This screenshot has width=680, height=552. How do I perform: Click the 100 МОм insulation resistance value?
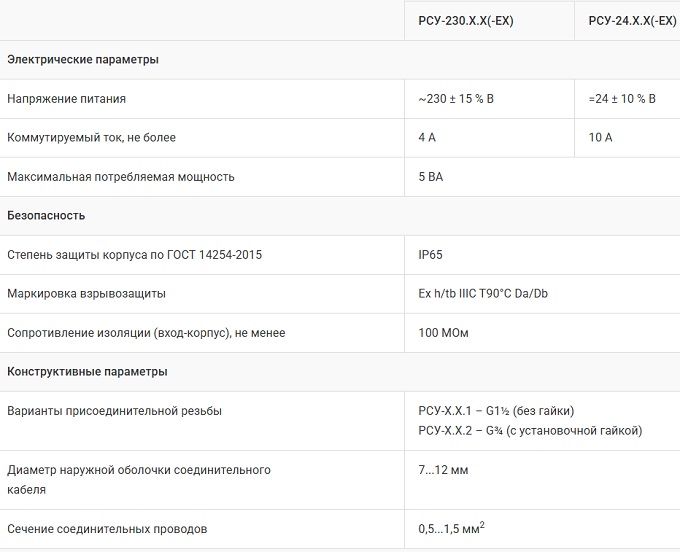443,333
